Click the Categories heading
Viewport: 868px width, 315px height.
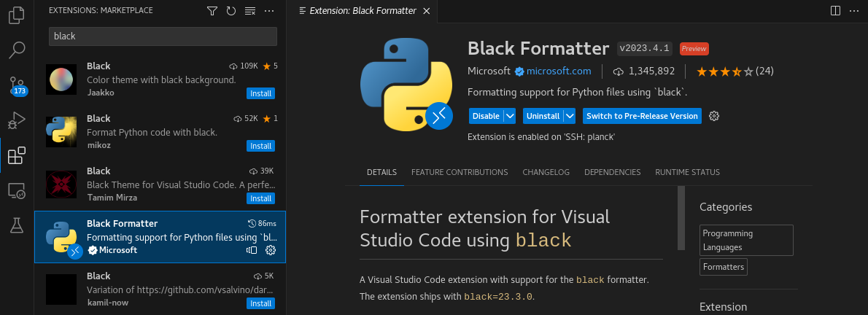[x=726, y=207]
